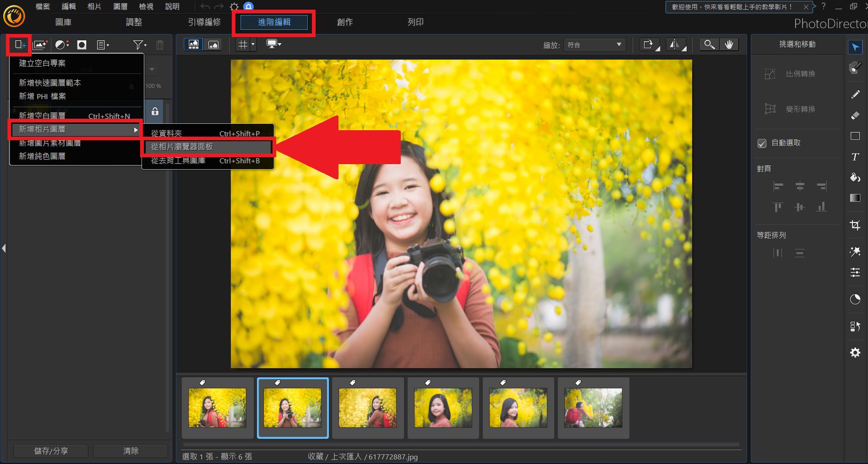The width and height of the screenshot is (868, 464).
Task: Switch to the 調整 tab
Action: [x=134, y=22]
